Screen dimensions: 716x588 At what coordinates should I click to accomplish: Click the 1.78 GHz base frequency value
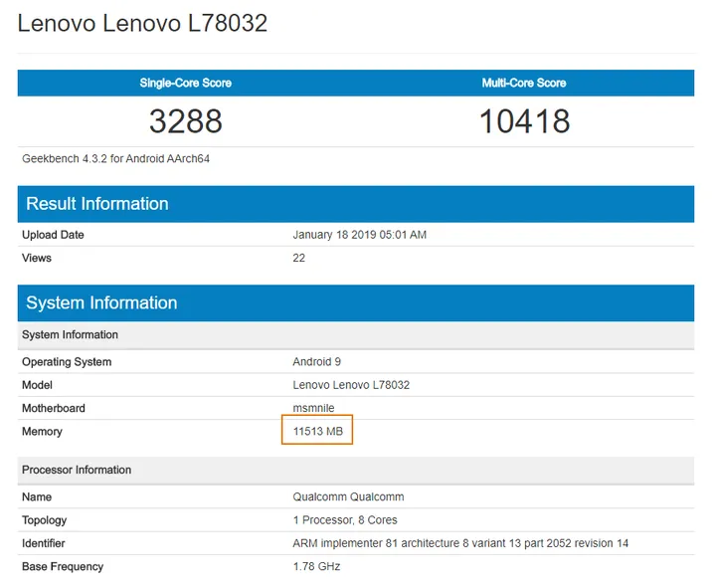tap(316, 567)
